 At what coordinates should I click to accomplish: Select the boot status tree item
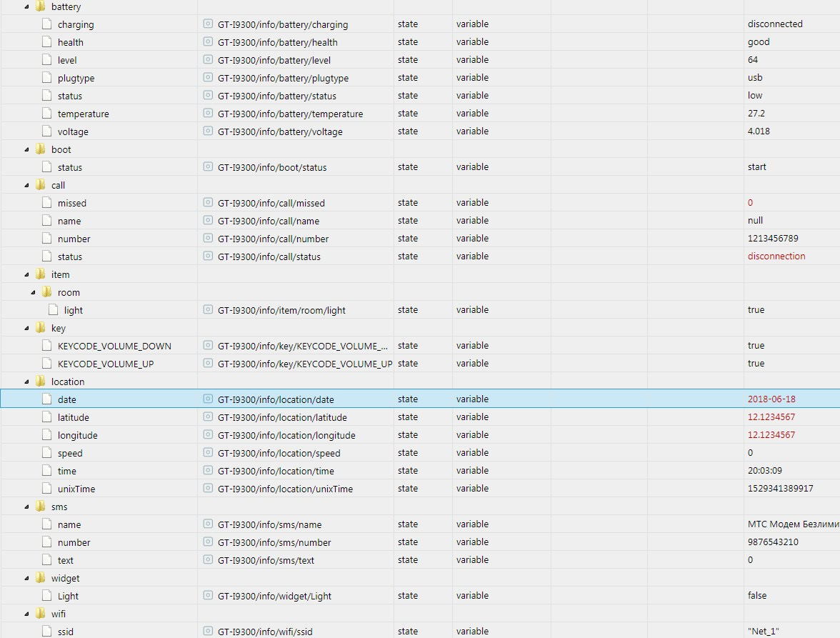70,166
